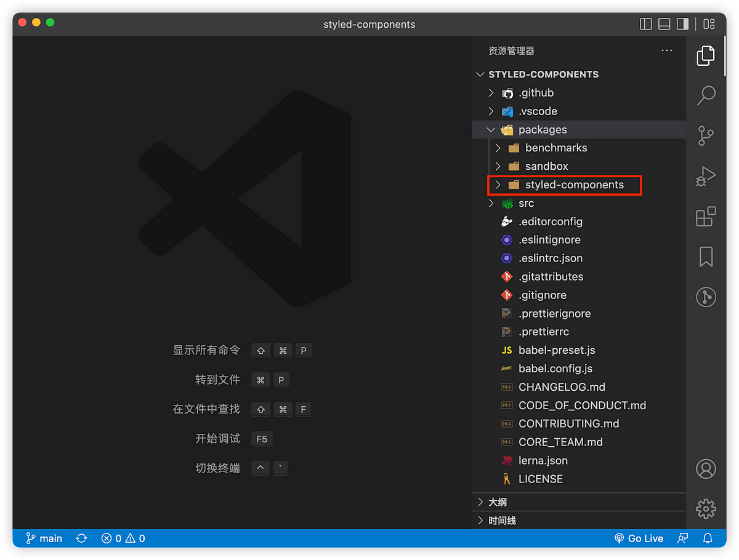Collapse the packages folder
Viewport: 739px width, 560px height.
click(579, 130)
